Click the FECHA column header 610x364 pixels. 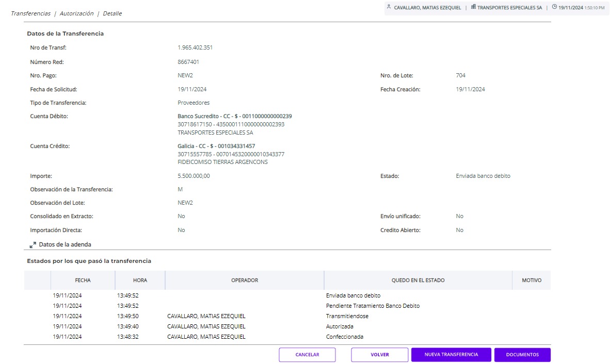83,280
